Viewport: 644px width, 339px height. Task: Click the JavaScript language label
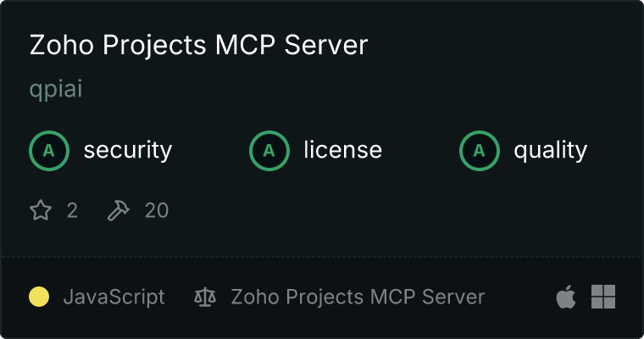[114, 297]
